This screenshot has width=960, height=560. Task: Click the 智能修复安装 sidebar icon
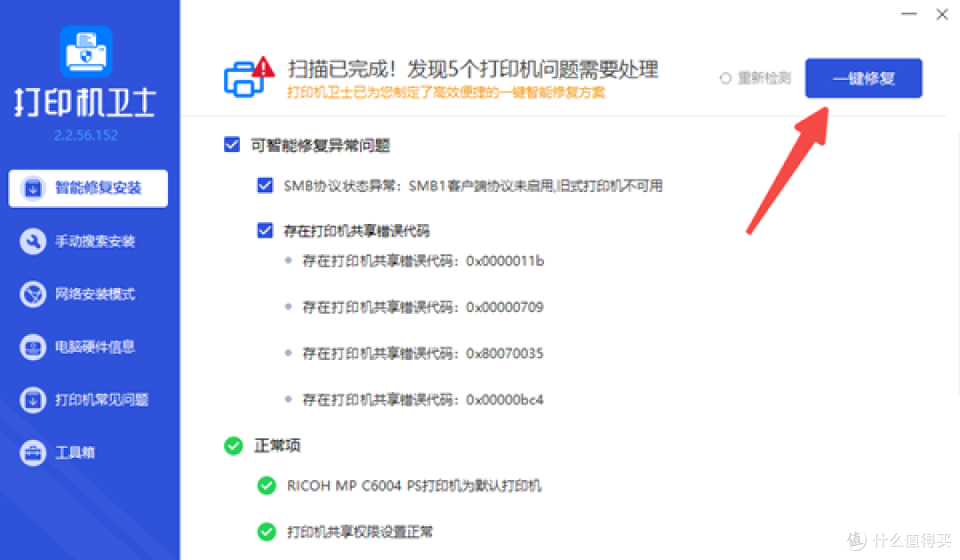[33, 188]
